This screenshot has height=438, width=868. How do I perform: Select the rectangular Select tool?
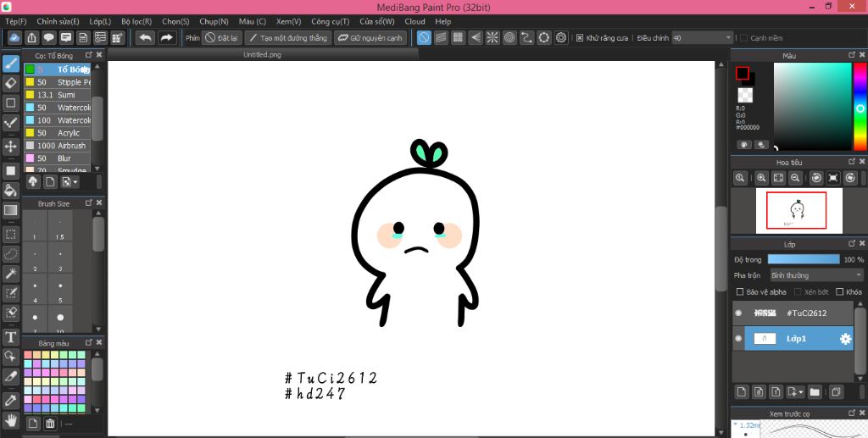(10, 234)
